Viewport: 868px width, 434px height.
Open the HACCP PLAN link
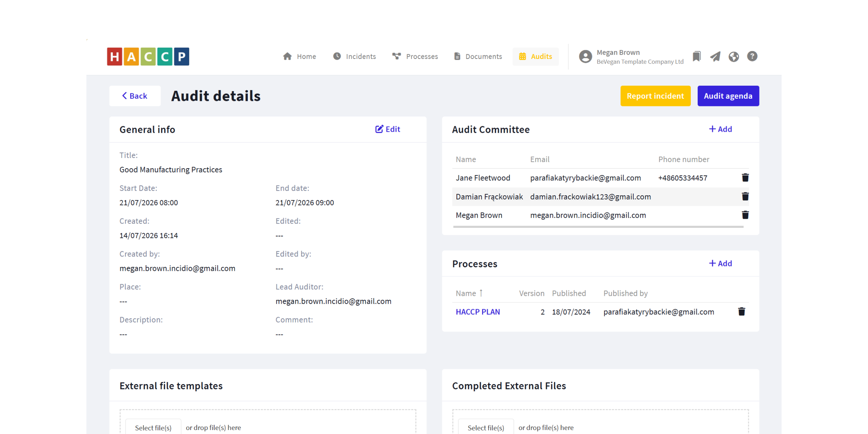478,312
